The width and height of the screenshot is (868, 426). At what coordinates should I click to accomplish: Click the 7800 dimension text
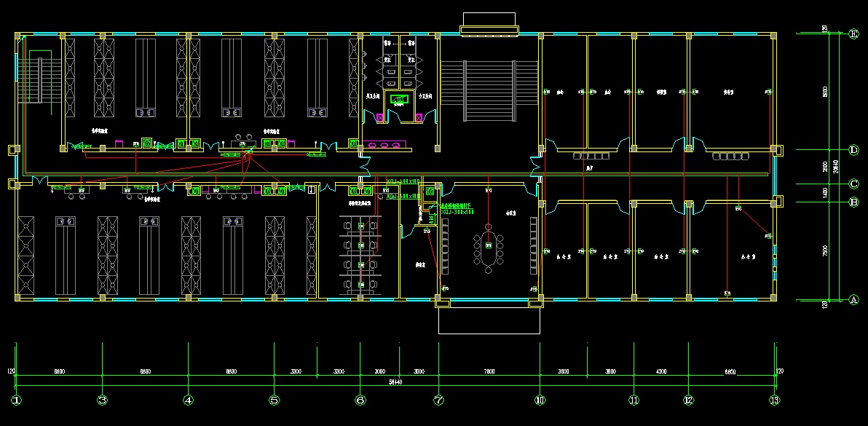pyautogui.click(x=489, y=371)
